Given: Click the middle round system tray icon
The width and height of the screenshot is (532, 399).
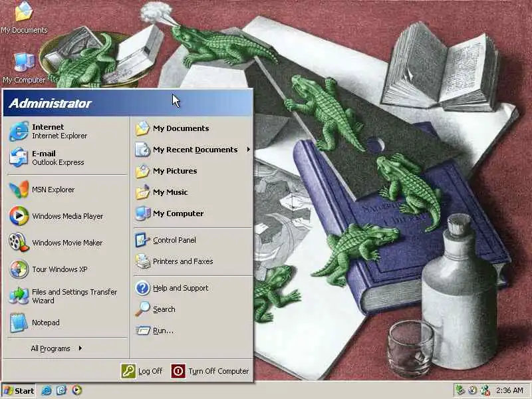Looking at the screenshot, I should coord(473,390).
